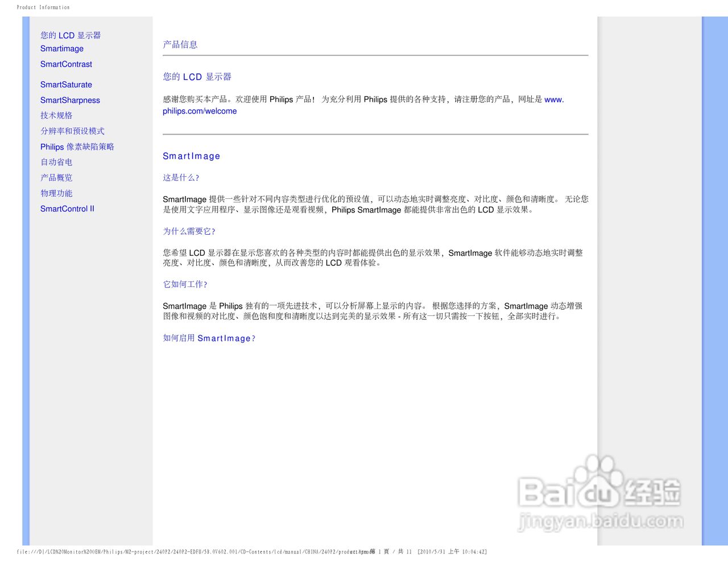Open the 技术规格 sidebar link

pos(56,115)
